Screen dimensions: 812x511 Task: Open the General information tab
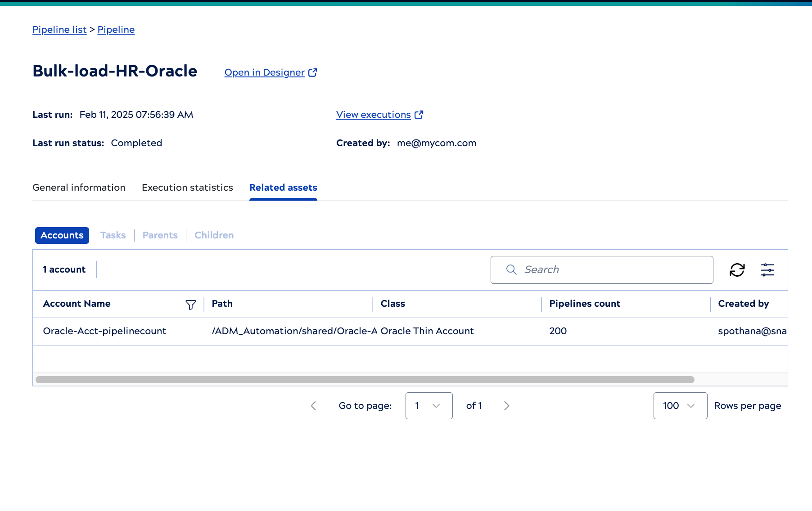79,188
